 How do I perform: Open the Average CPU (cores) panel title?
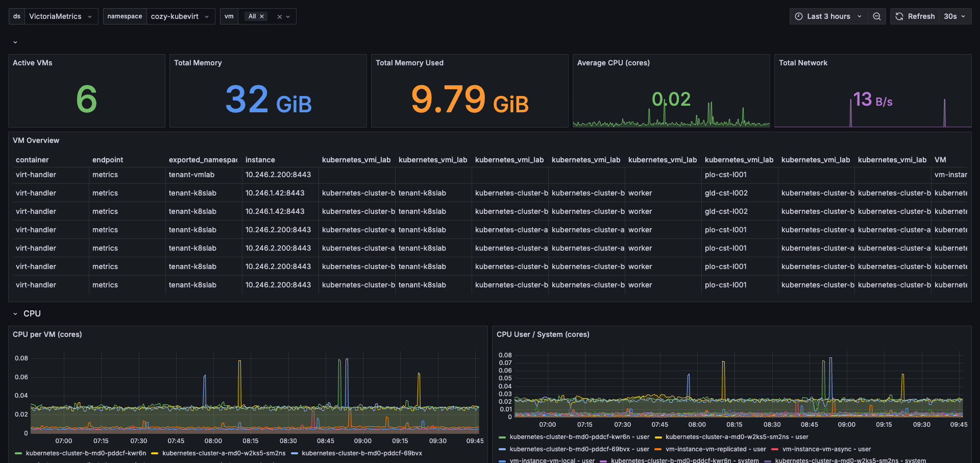(x=614, y=63)
